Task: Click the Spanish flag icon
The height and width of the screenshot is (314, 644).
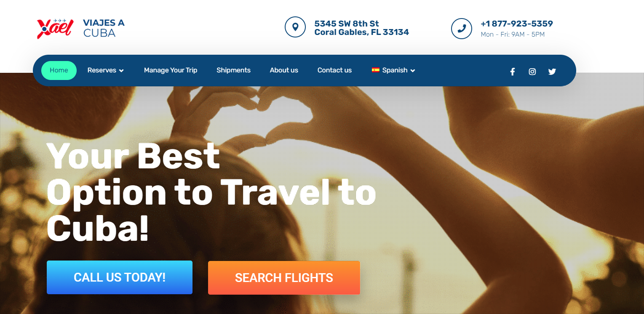Action: click(x=376, y=70)
